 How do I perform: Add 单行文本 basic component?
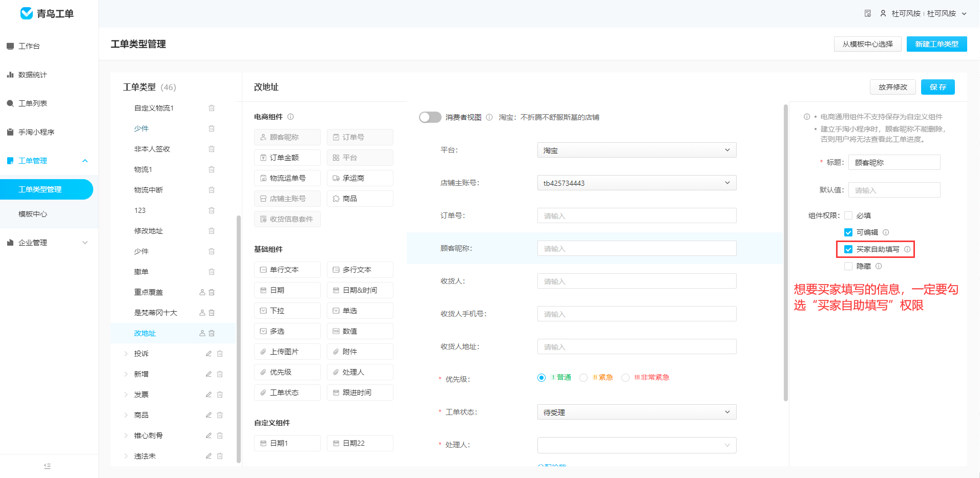pos(287,270)
